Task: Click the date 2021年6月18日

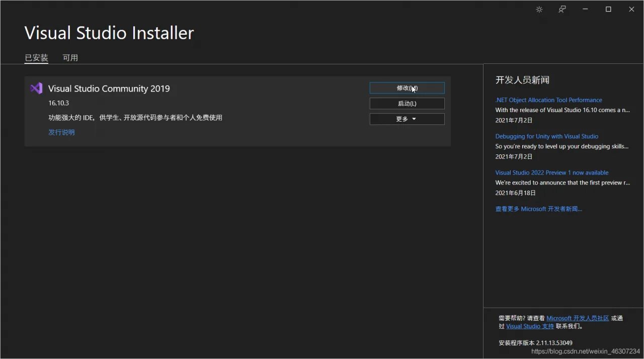Action: [515, 193]
